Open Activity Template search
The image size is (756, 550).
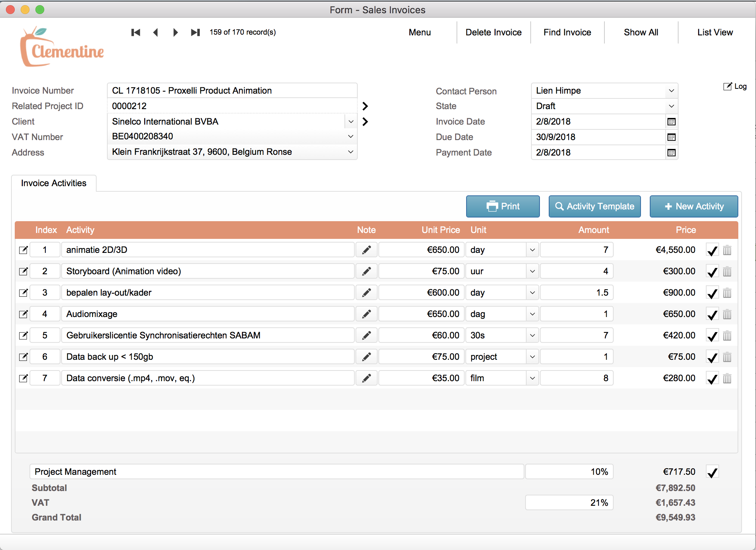click(595, 206)
